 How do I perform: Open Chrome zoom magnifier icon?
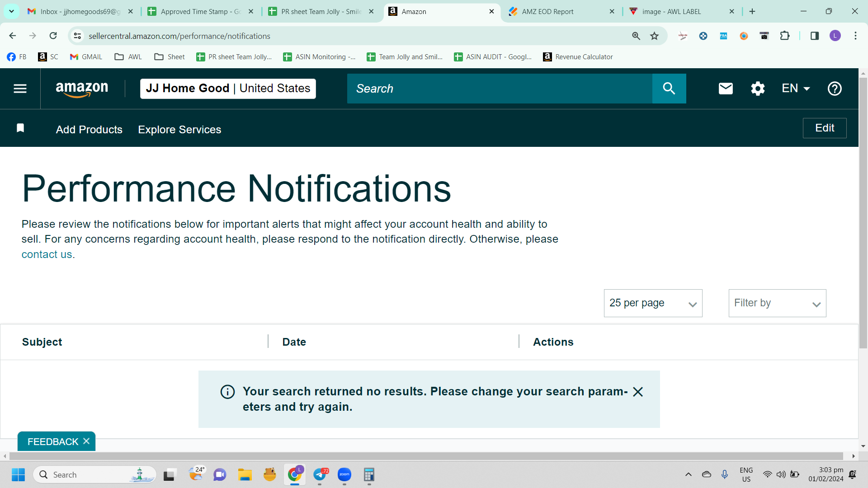click(x=636, y=36)
